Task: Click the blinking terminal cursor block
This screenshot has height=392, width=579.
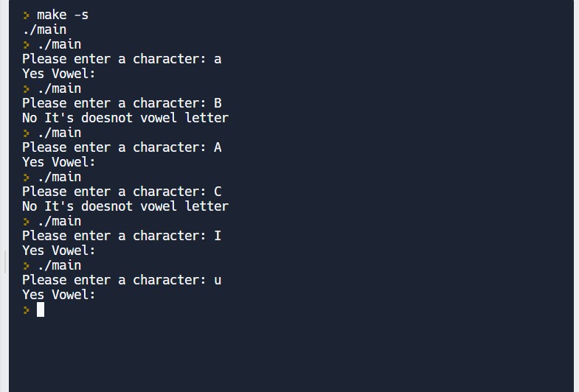Action: point(41,309)
